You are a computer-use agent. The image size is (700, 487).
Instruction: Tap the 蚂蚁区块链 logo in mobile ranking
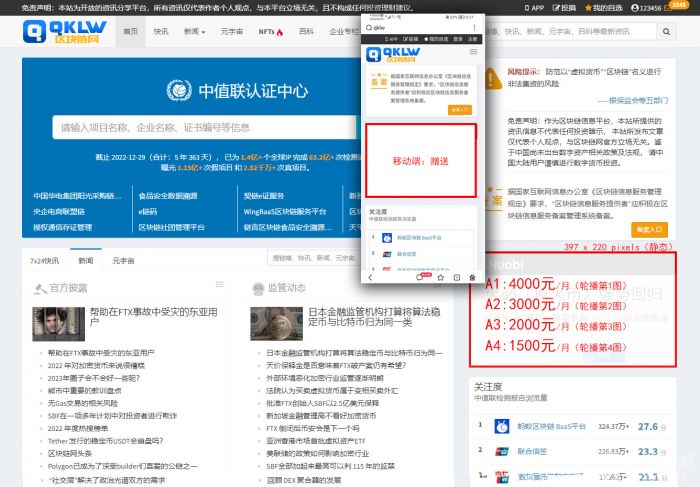[x=387, y=238]
